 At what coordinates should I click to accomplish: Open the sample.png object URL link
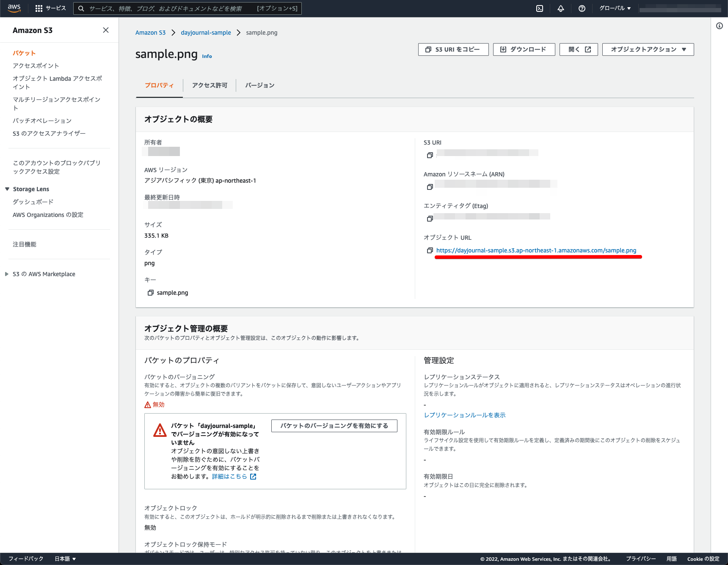click(536, 250)
